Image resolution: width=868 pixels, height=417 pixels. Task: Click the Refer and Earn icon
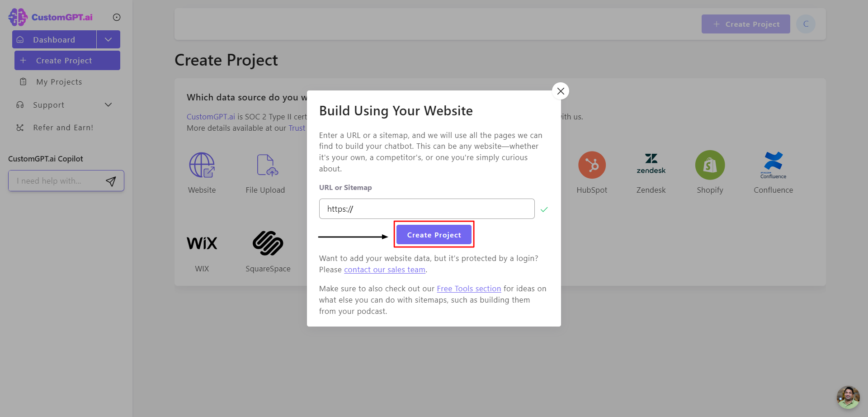(20, 128)
